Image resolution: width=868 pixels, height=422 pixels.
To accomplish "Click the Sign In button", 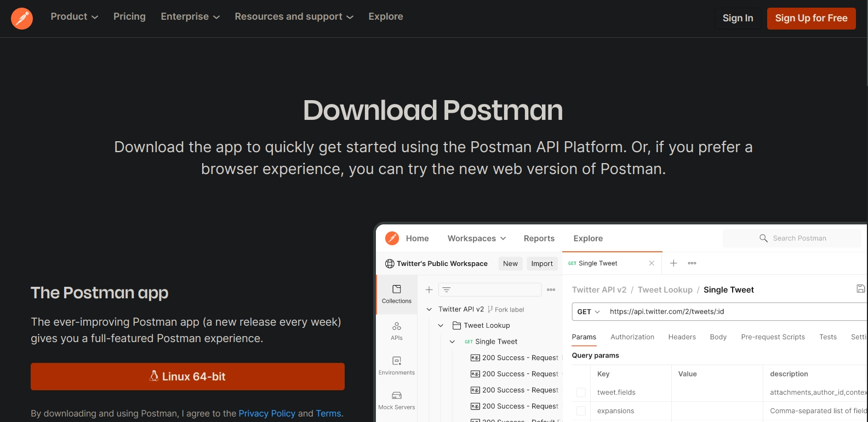I will (x=738, y=18).
